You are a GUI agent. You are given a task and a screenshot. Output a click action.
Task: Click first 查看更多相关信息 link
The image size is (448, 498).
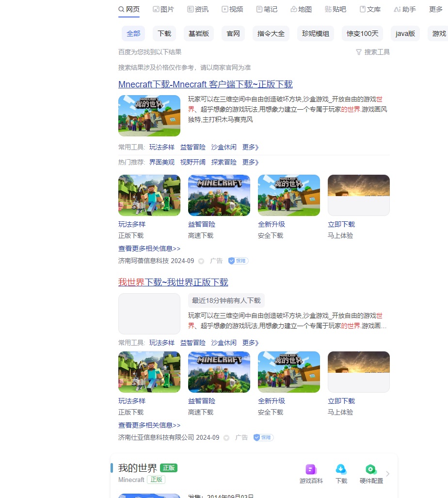coord(149,249)
